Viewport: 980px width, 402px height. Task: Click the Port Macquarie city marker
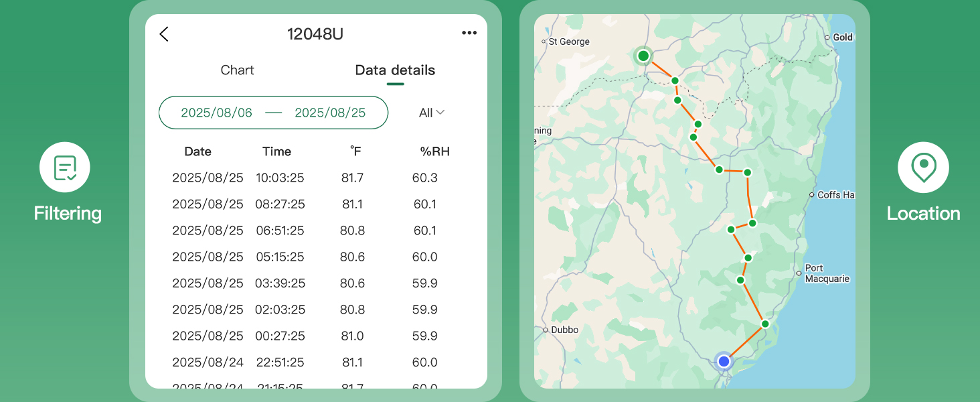(799, 273)
